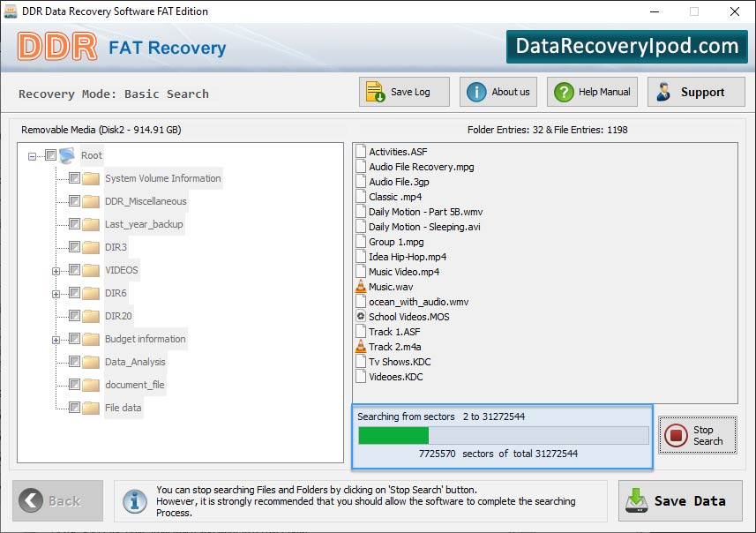Click the School Videos.MOS file icon
This screenshot has width=756, height=533.
point(361,317)
